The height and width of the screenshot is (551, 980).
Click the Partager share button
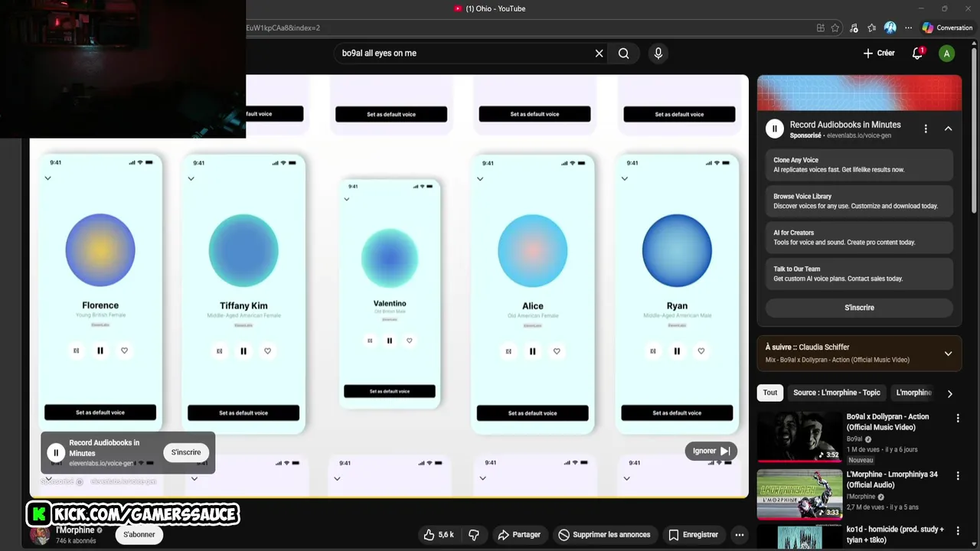click(x=519, y=535)
